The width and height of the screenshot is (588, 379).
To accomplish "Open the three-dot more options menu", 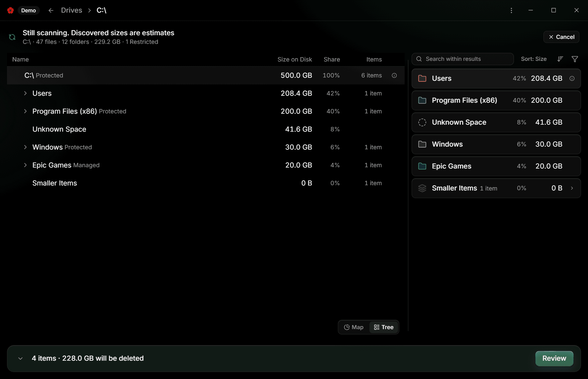I will 511,10.
